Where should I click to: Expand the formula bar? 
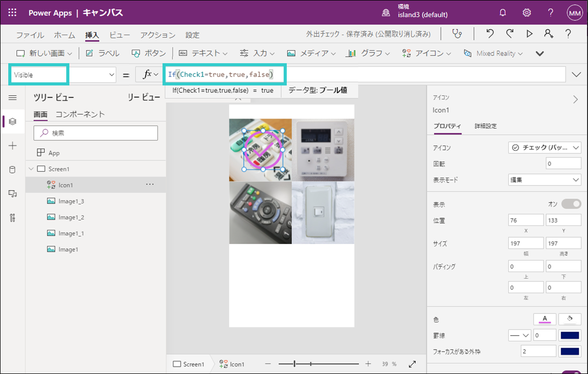(577, 75)
